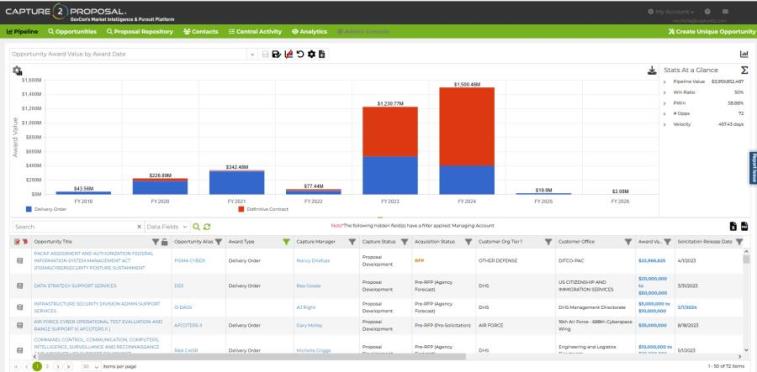757x372 pixels.
Task: Open the Opportunity Title column filter
Action: coord(155,242)
